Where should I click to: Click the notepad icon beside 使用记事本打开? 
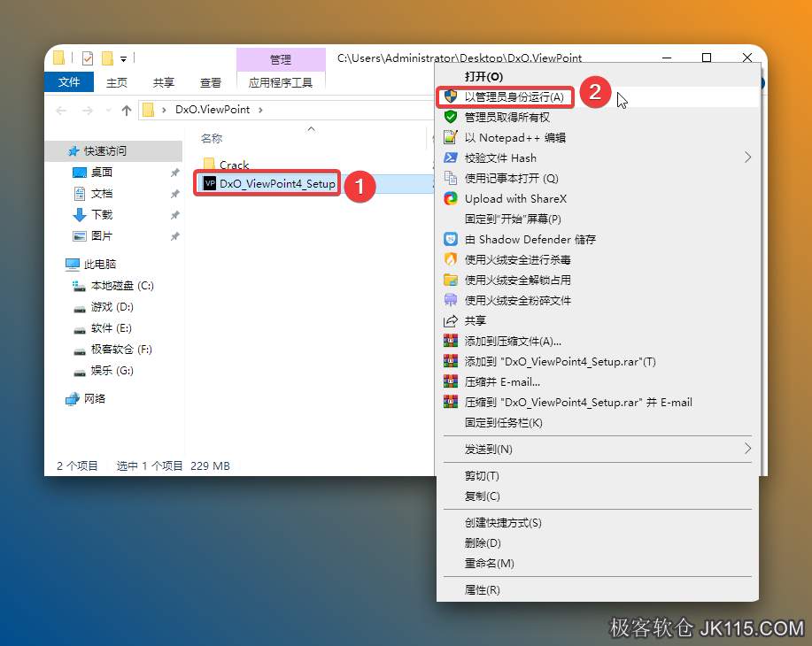click(x=451, y=178)
